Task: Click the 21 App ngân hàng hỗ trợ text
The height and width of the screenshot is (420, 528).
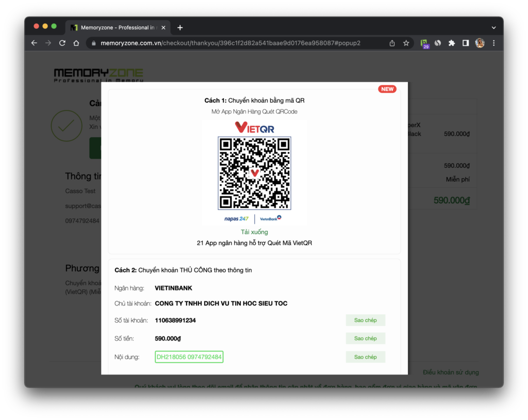Action: [x=254, y=243]
